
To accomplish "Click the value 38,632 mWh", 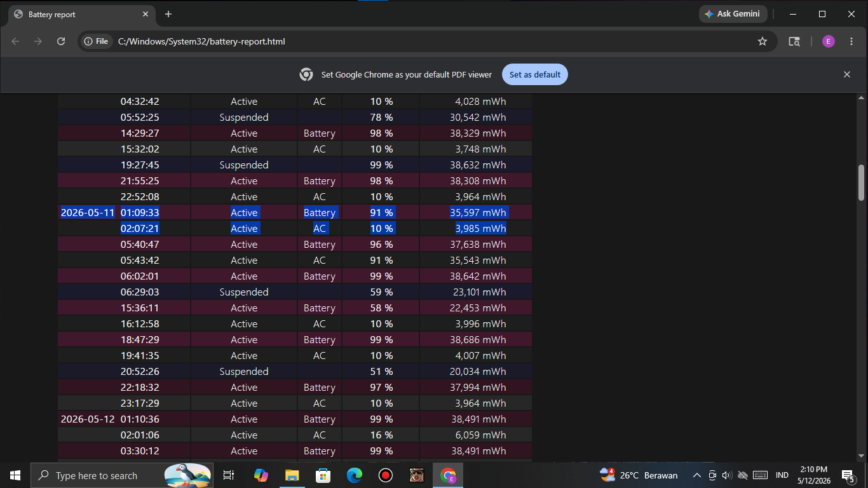I will 478,165.
